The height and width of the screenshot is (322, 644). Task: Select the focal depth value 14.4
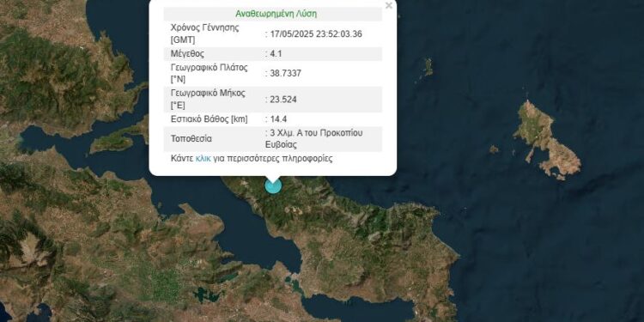click(278, 119)
